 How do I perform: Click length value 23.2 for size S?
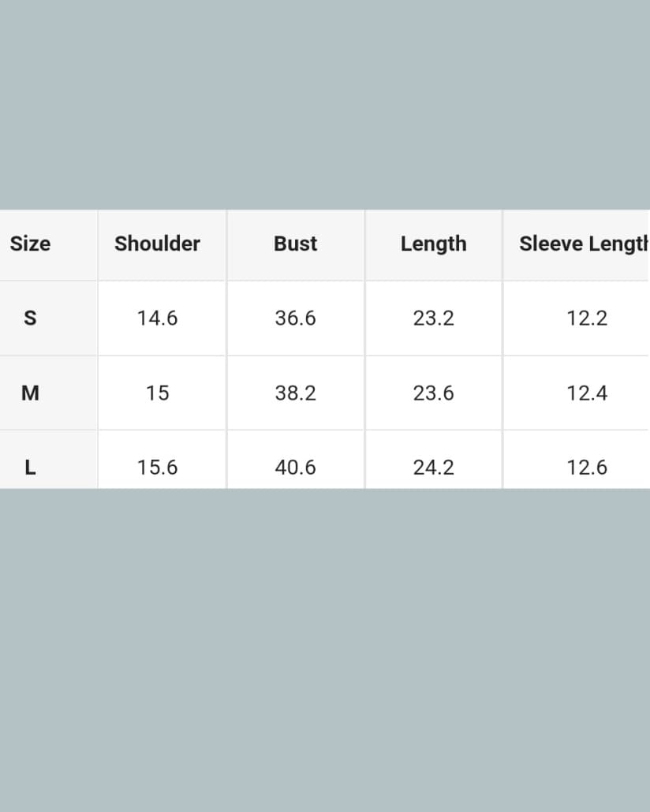click(433, 318)
